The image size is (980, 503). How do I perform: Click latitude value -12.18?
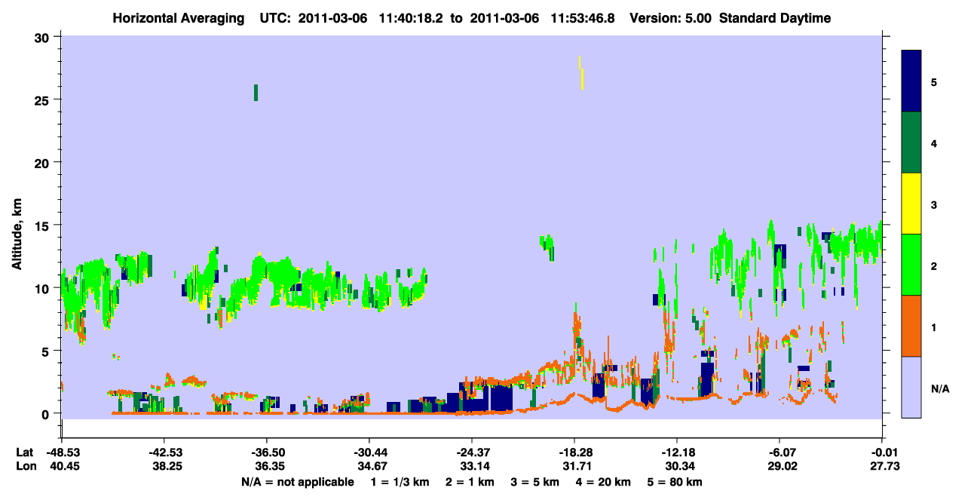coord(677,452)
